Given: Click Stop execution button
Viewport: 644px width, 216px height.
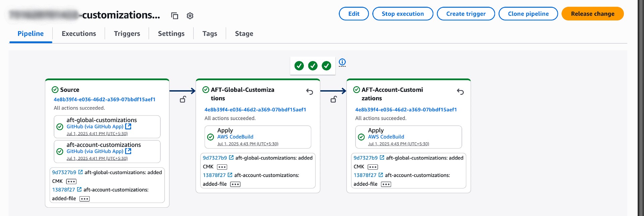Looking at the screenshot, I should point(403,14).
